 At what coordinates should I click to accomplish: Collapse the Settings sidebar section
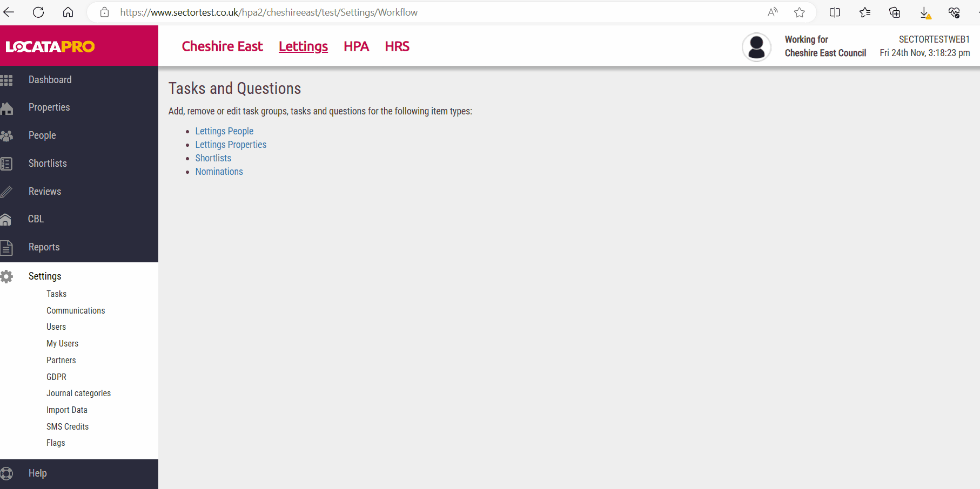[45, 276]
